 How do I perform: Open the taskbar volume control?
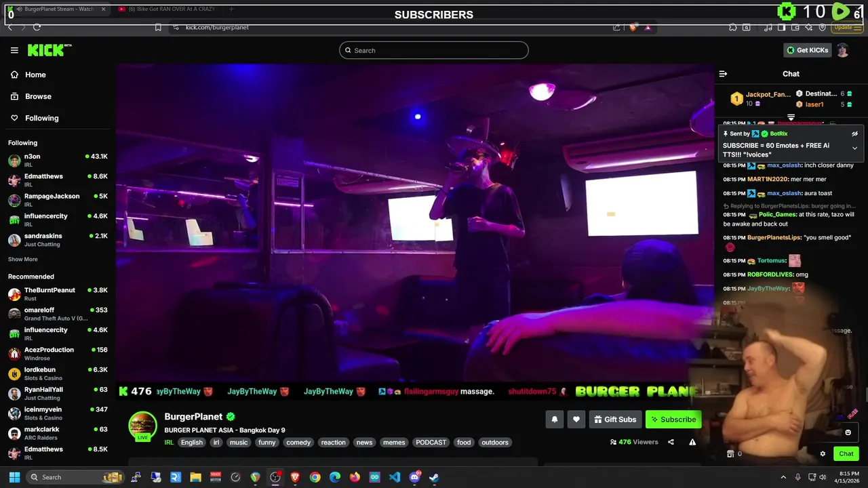click(x=823, y=477)
